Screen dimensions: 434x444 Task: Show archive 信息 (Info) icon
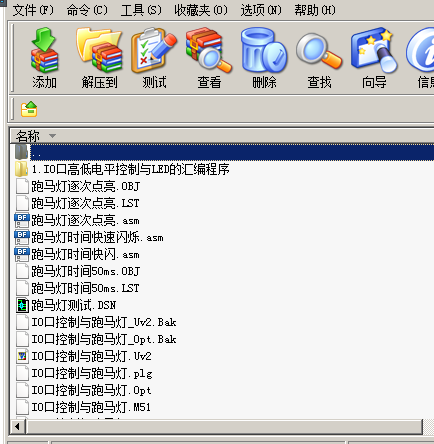(x=421, y=58)
